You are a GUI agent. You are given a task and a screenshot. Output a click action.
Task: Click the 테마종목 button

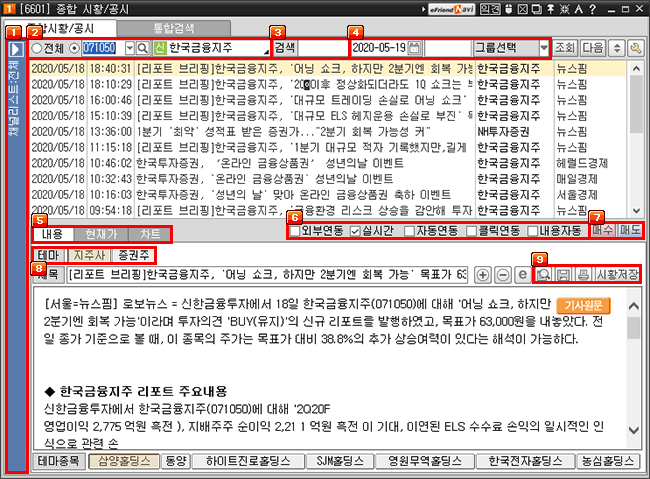[x=58, y=461]
